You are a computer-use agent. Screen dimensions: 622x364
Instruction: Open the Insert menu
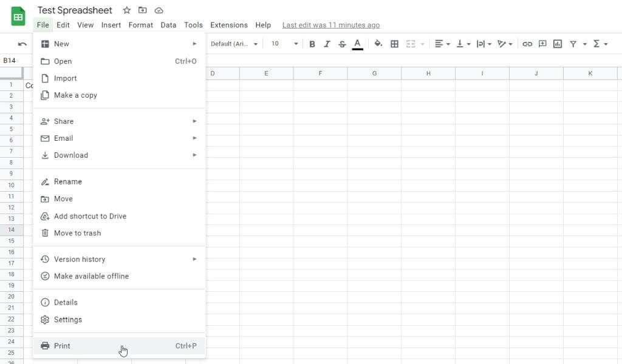(111, 25)
